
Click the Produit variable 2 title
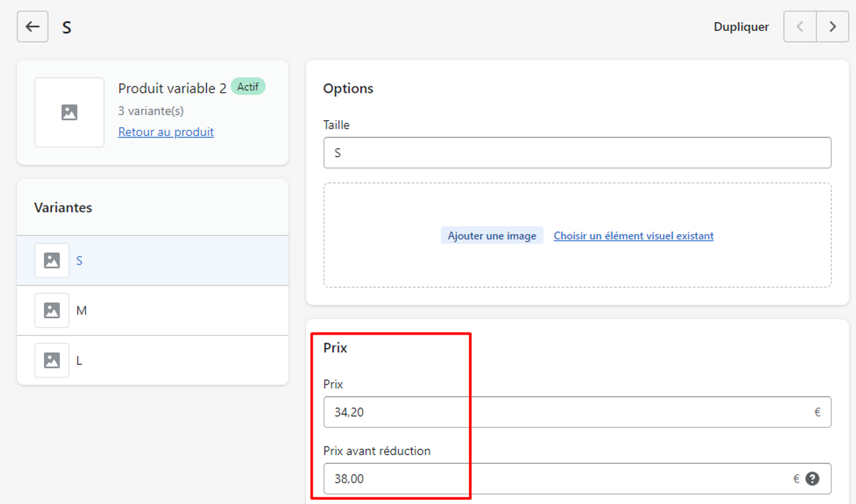click(172, 88)
